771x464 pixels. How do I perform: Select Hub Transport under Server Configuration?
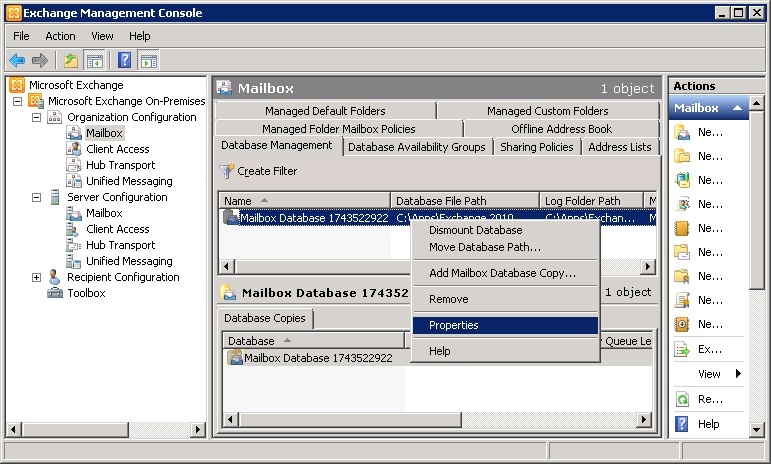pos(120,245)
